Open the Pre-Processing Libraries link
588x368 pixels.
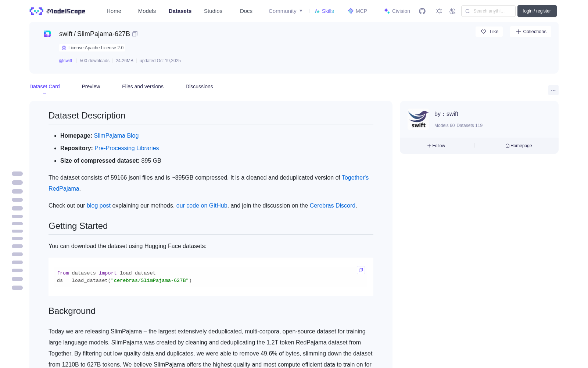pyautogui.click(x=127, y=148)
